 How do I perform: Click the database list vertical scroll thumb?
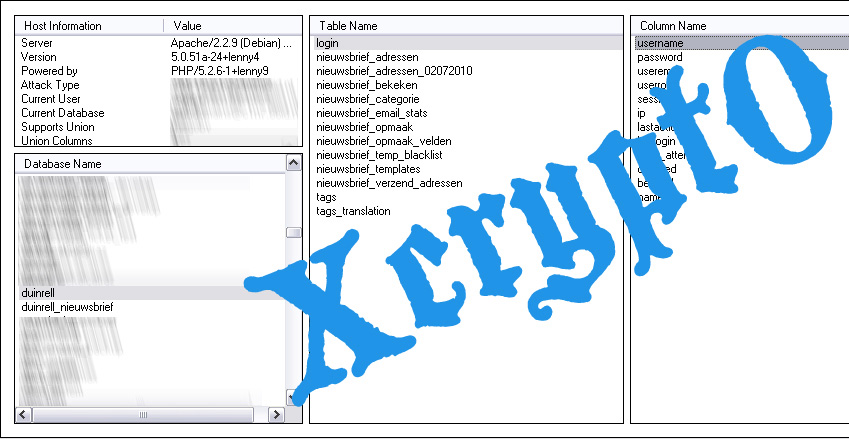coord(293,232)
